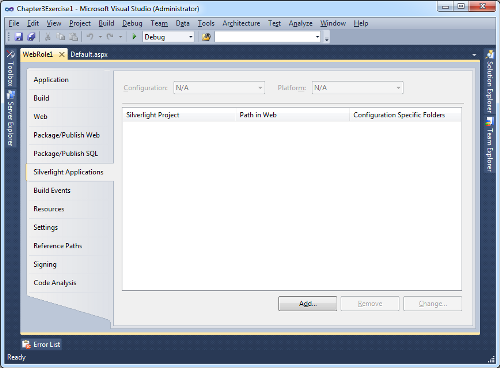
Task: Click the Visual Studio title bar icon
Action: [9, 9]
